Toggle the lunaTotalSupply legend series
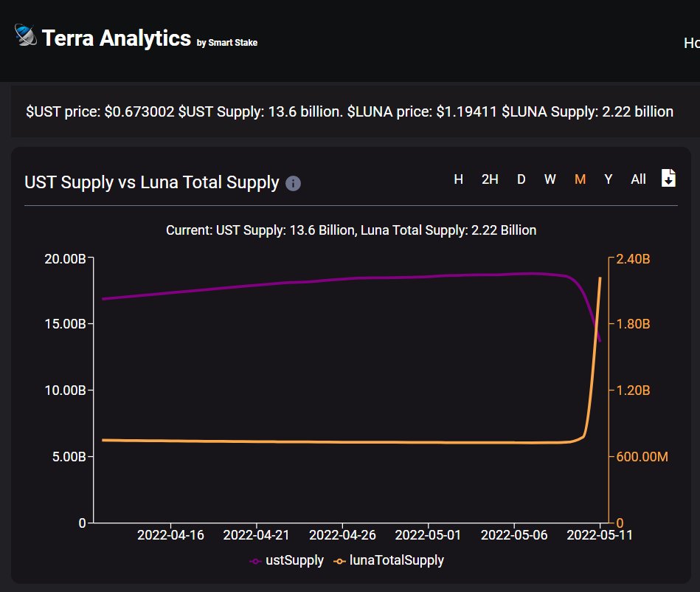The width and height of the screenshot is (700, 592). (x=389, y=560)
